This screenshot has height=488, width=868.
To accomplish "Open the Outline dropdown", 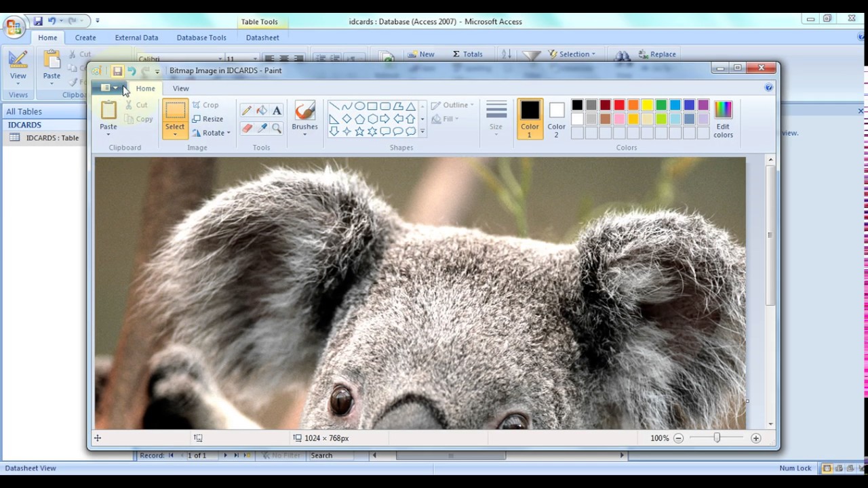I will (x=452, y=105).
